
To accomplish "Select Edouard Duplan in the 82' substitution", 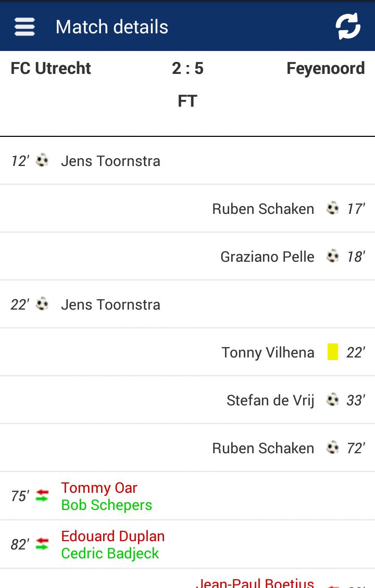I will pos(113,536).
